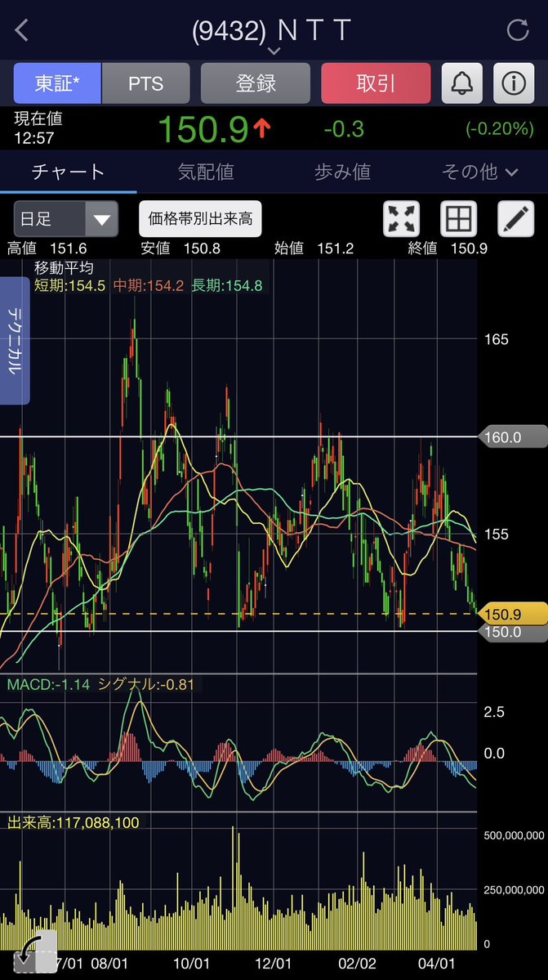The height and width of the screenshot is (980, 548).
Task: Tap the rotate arrow icon at bottom left
Action: pyautogui.click(x=35, y=951)
